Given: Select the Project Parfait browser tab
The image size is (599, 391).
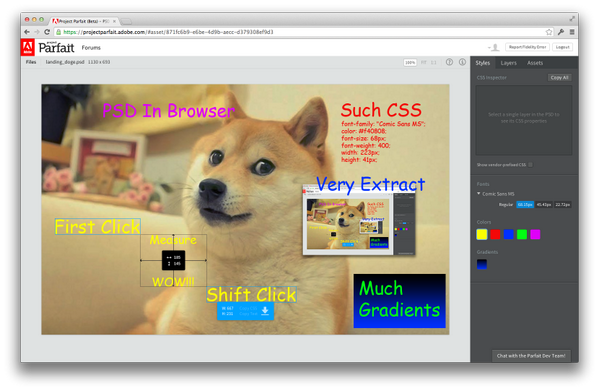Looking at the screenshot, I should pyautogui.click(x=84, y=21).
